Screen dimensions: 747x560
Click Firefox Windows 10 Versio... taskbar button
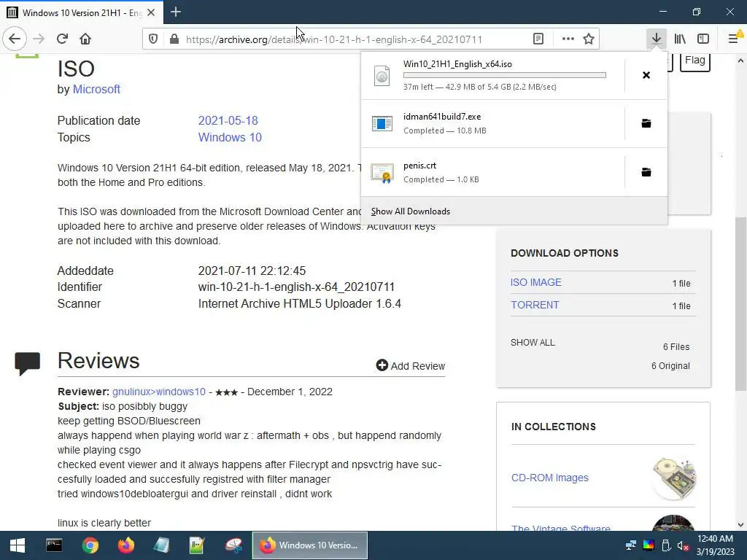pos(309,545)
